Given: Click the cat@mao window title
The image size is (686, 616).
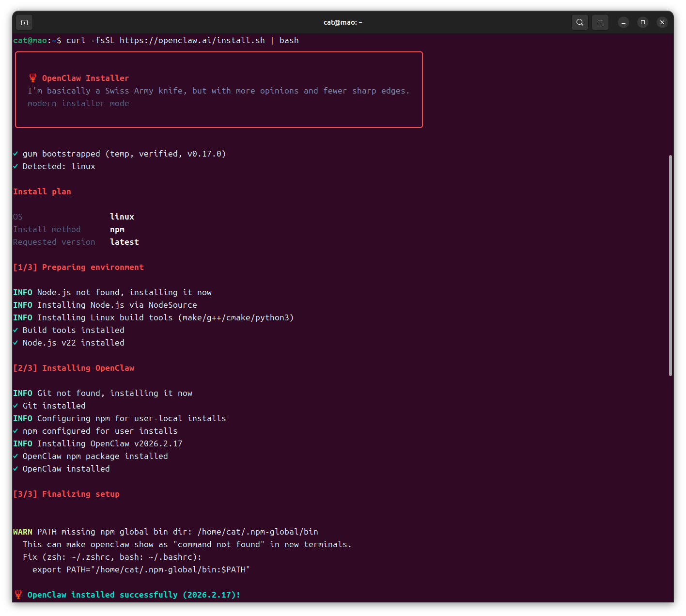Looking at the screenshot, I should coord(343,22).
